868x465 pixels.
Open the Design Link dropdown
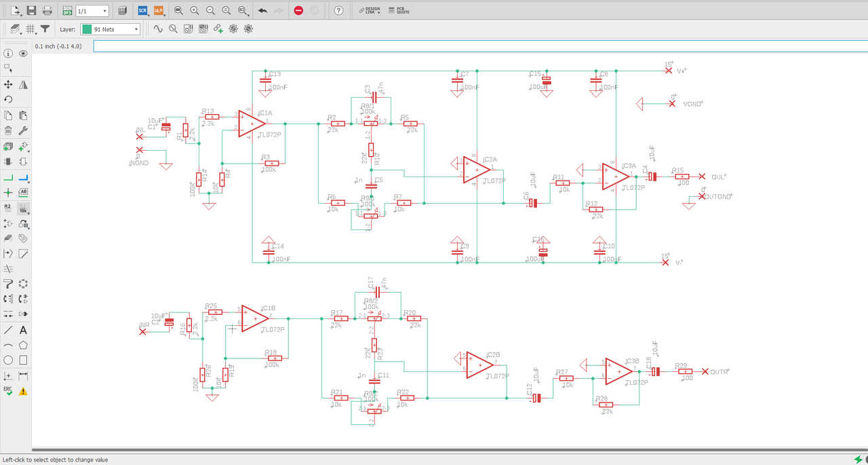click(370, 11)
